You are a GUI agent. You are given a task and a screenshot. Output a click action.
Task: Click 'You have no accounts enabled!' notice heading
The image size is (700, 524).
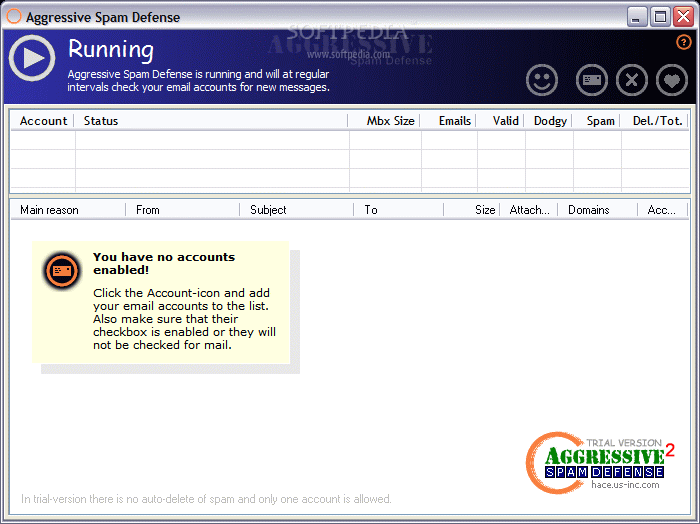164,263
